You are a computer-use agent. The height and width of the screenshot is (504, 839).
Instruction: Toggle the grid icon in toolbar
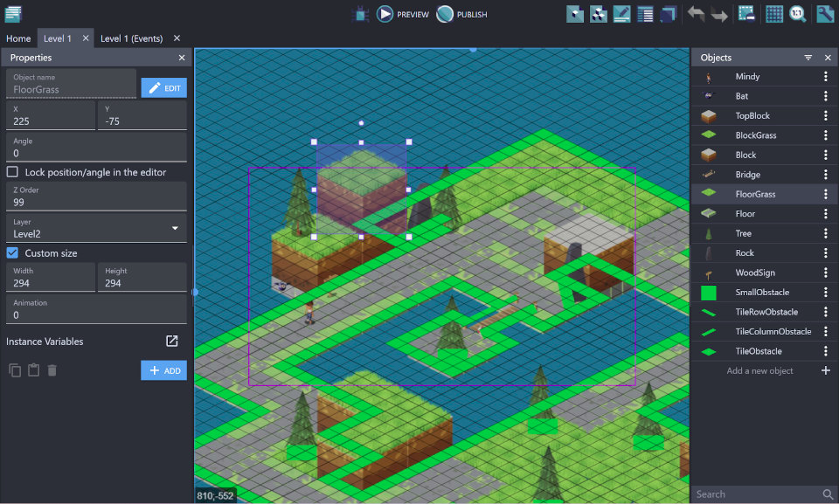coord(773,14)
